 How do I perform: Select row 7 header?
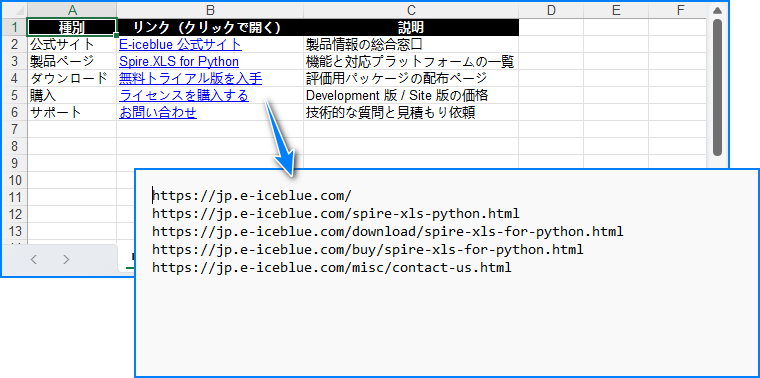pyautogui.click(x=14, y=129)
